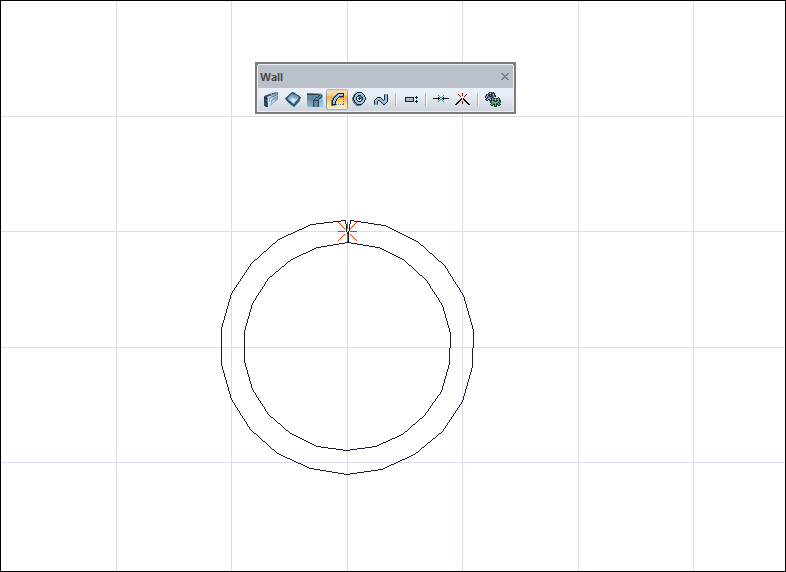Select the Circular Wall tool
Viewport: 786px width, 572px height.
coord(359,100)
